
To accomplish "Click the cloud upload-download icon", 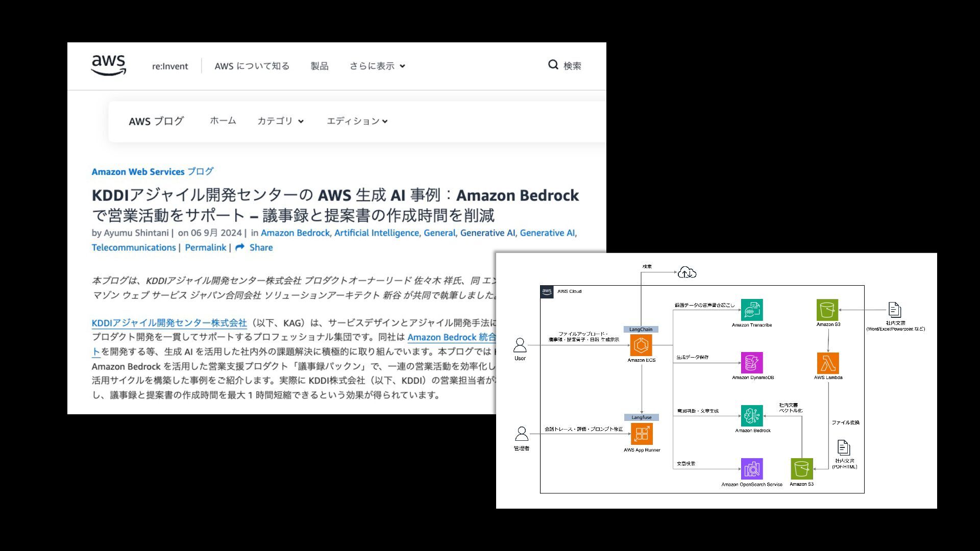I will (687, 272).
